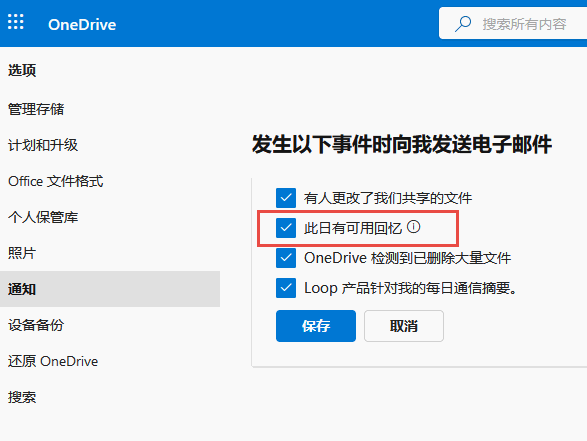587x441 pixels.
Task: Click the 发生以下事件时向我发送电子邮件 heading
Action: click(x=402, y=145)
